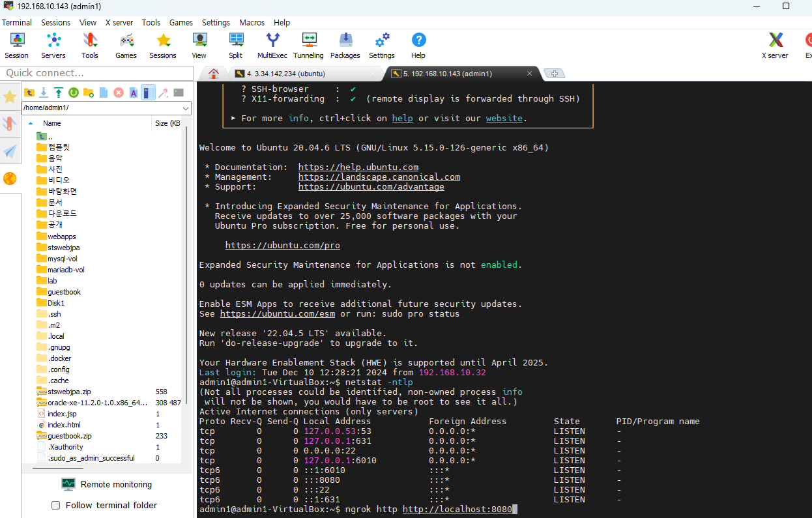Click the X server icon at right

[x=776, y=46]
